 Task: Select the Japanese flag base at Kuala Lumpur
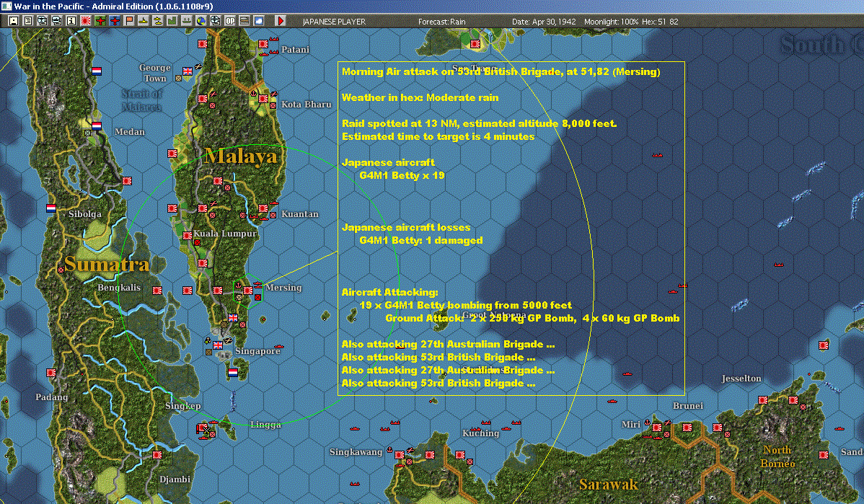coord(188,236)
